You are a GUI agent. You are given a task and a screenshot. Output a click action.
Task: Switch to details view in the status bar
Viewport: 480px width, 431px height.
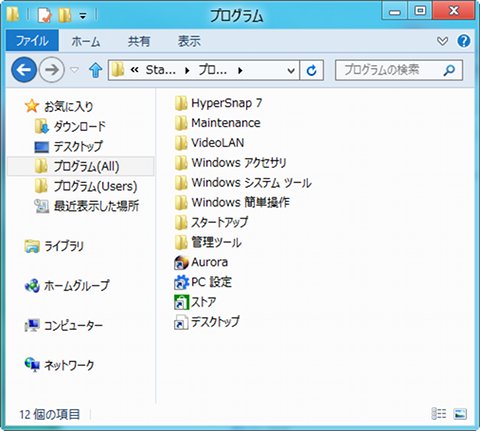[439, 414]
